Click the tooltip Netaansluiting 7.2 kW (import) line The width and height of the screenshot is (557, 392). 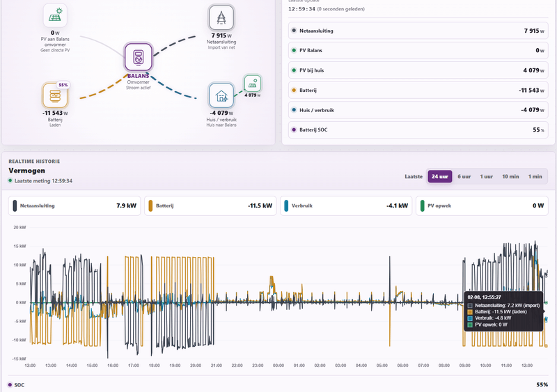coord(503,305)
